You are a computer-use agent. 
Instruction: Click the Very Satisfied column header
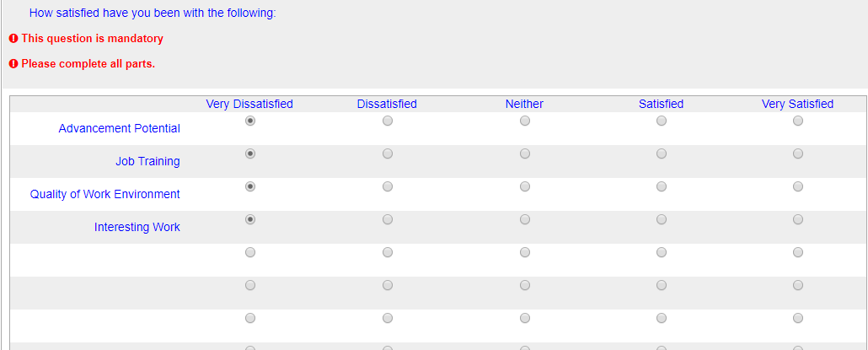tap(797, 105)
